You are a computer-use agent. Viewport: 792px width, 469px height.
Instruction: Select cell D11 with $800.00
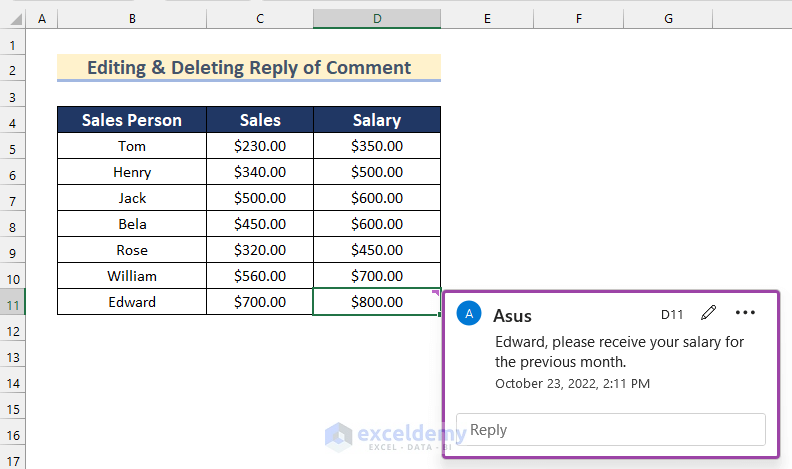tap(377, 302)
